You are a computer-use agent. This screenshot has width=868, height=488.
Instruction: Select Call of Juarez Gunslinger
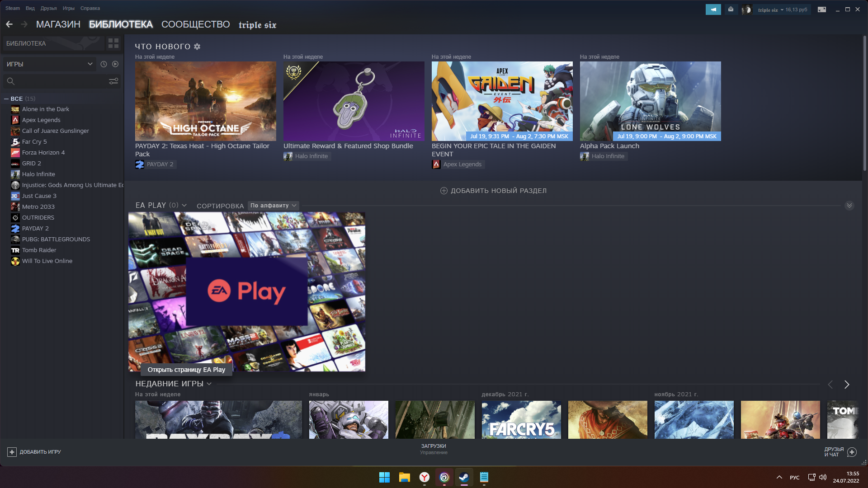pos(55,131)
